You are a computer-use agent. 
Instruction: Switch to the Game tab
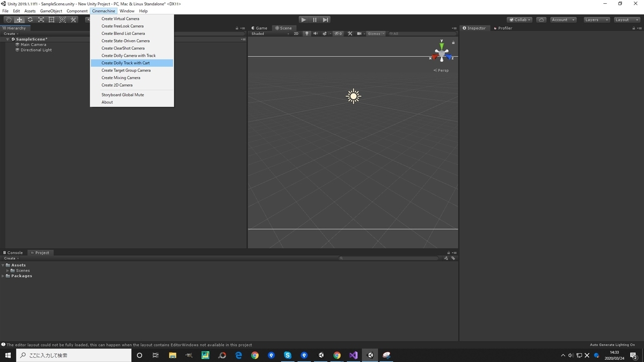coord(259,28)
